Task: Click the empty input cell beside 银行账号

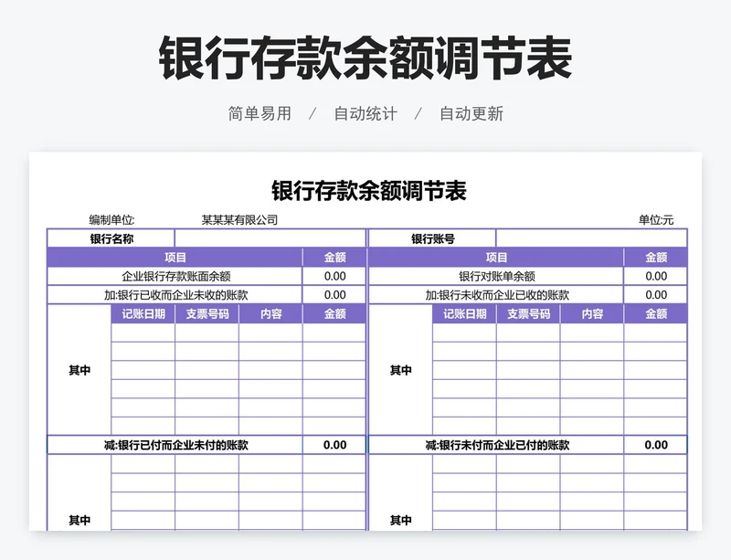Action: click(x=591, y=238)
